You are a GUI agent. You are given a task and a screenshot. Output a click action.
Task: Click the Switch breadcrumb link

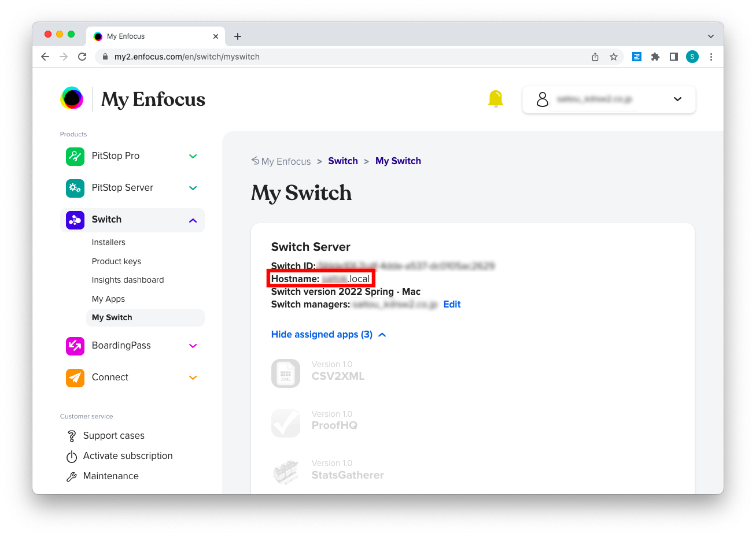point(343,161)
